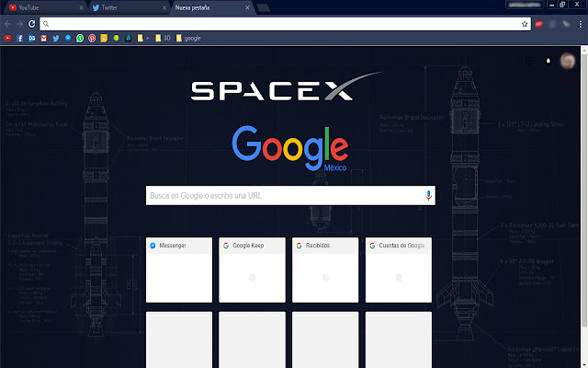
Task: Open the Outlook bookmark icon
Action: click(32, 38)
